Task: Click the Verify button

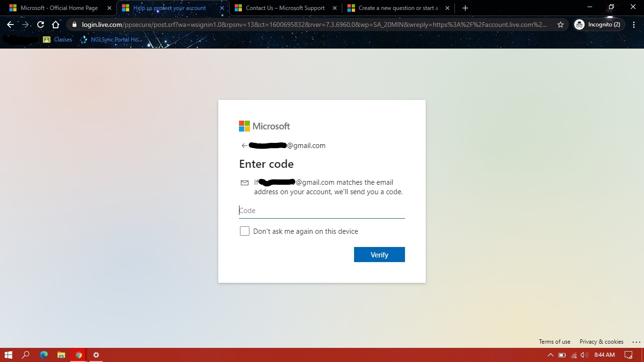Action: (x=380, y=255)
